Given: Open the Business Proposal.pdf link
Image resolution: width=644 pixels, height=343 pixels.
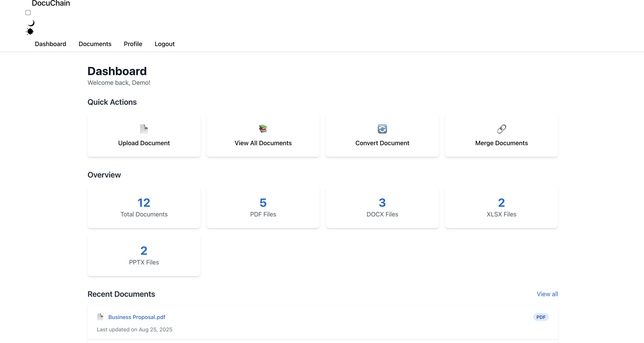Looking at the screenshot, I should point(137,317).
